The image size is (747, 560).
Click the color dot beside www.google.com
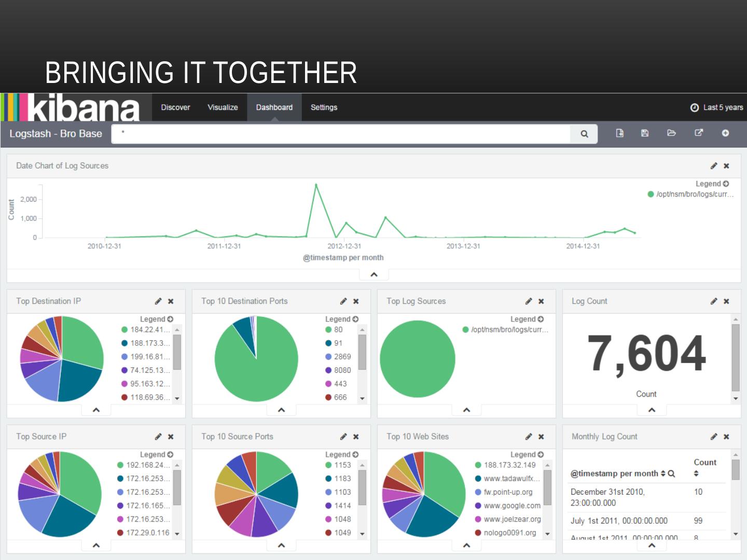click(478, 506)
